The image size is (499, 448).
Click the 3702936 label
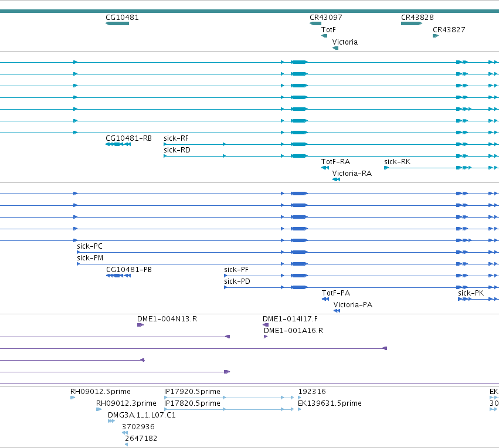click(138, 427)
